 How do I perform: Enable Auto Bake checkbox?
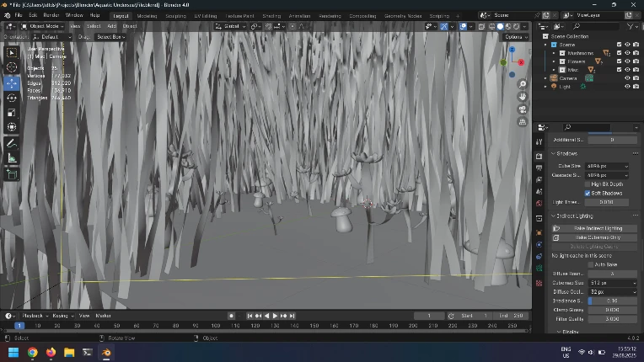tap(591, 265)
